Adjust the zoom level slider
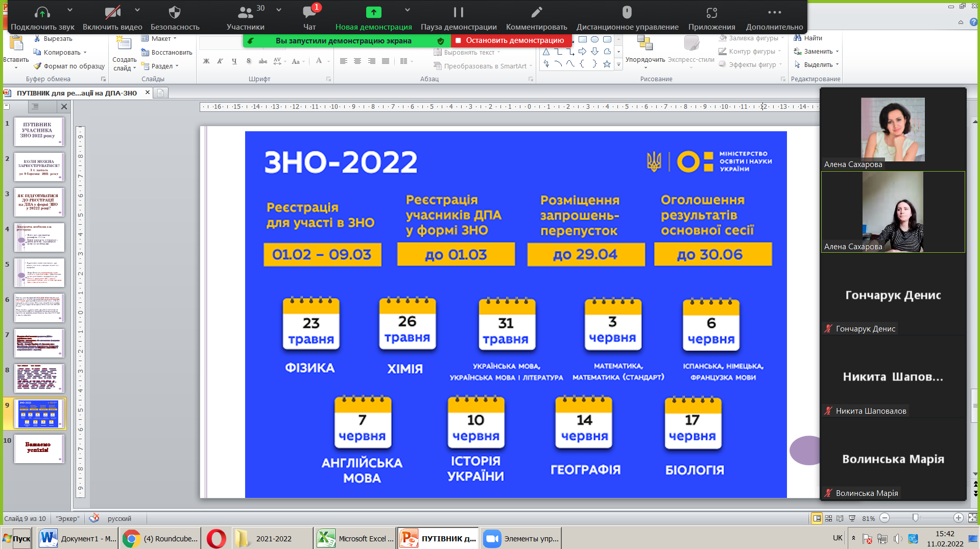This screenshot has height=549, width=980. click(916, 518)
